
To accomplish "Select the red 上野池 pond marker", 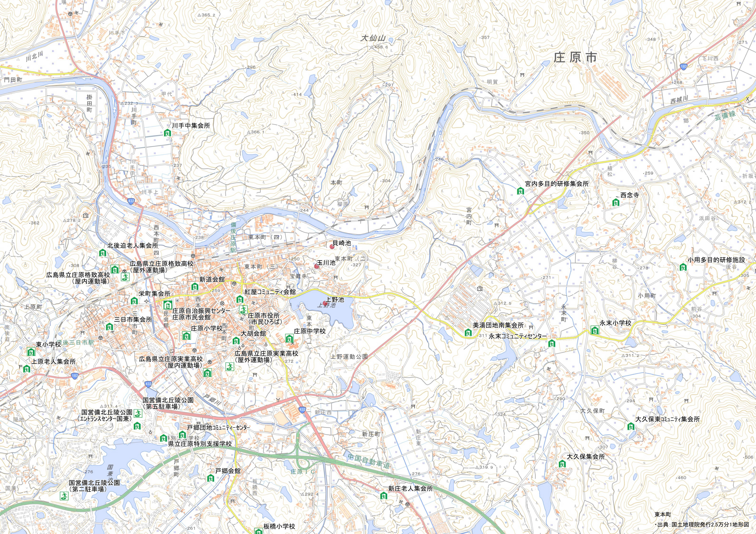I will (325, 303).
